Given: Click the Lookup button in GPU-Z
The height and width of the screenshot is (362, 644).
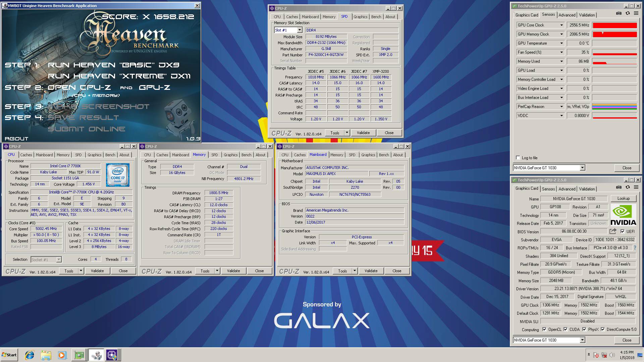Looking at the screenshot, I should click(623, 198).
